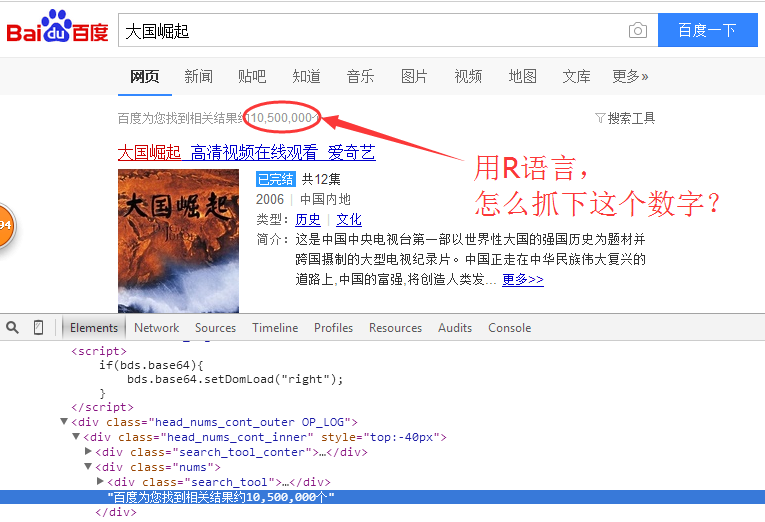This screenshot has height=522, width=765.
Task: Click the 中国内地 region text
Action: tap(325, 199)
